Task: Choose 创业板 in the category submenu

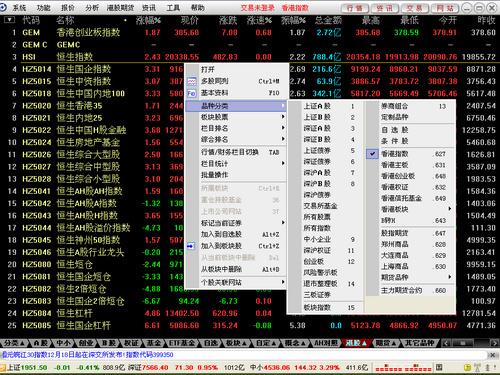Action: 325,261
